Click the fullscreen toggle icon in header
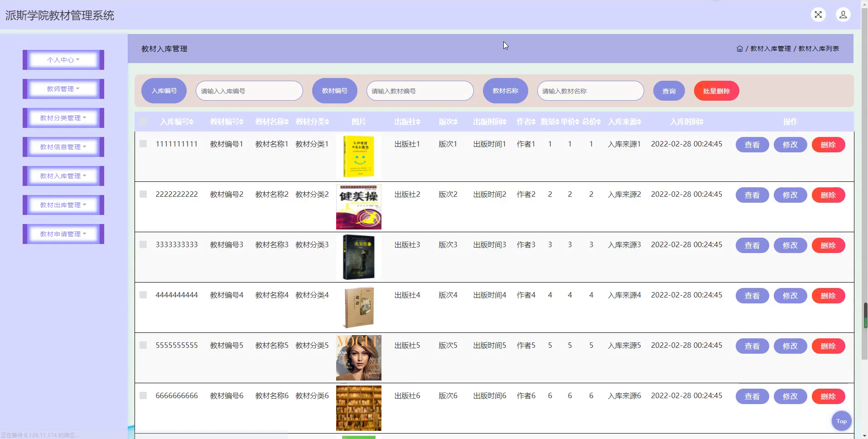The image size is (868, 439). click(x=818, y=15)
